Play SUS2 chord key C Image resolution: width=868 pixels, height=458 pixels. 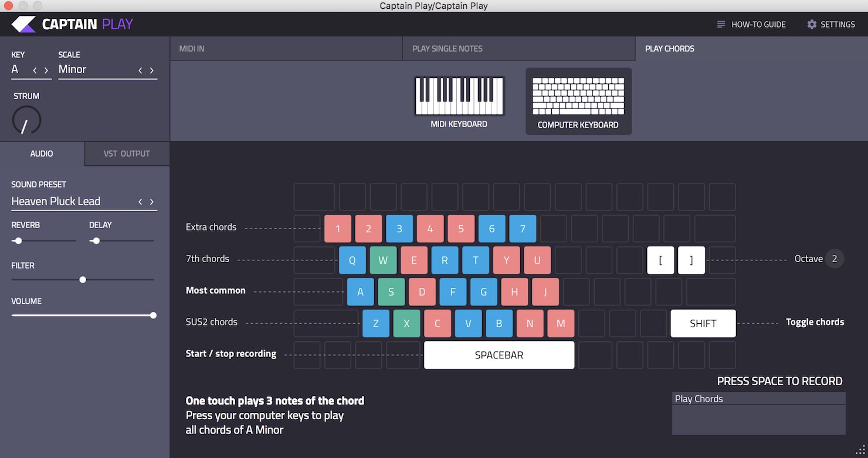pos(438,324)
